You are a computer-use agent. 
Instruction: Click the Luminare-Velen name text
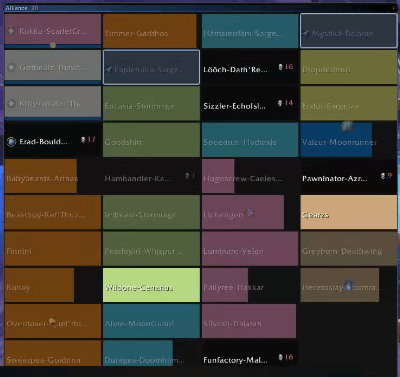233,251
